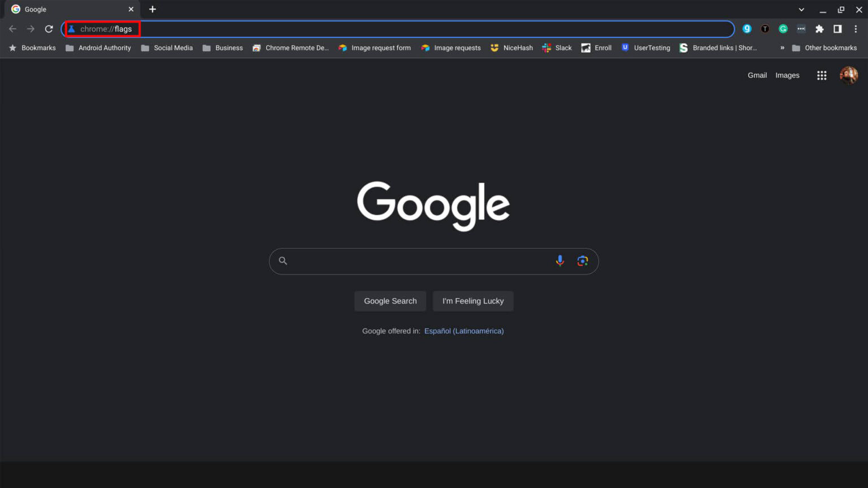The height and width of the screenshot is (488, 868).
Task: Open the Android Authority bookmarks folder
Action: point(98,48)
